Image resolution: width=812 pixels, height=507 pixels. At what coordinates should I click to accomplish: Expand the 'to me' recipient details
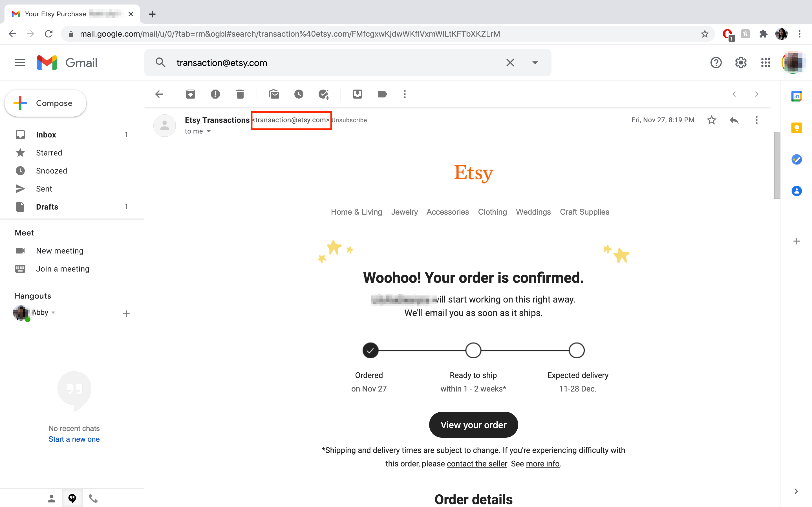click(x=208, y=132)
